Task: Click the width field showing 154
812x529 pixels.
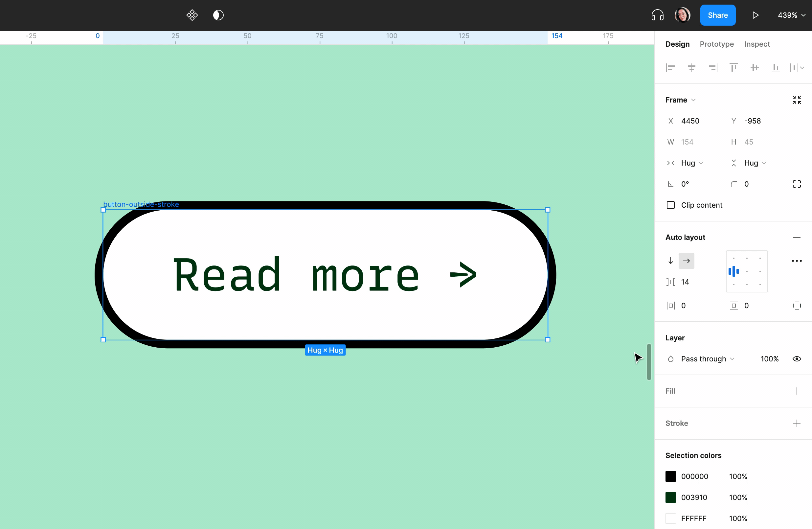Action: click(x=687, y=142)
